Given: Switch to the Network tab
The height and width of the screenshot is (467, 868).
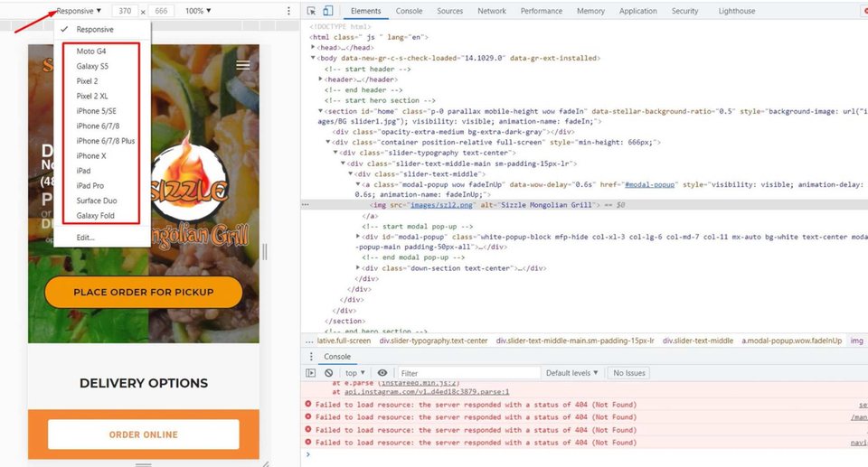Looking at the screenshot, I should (x=492, y=11).
